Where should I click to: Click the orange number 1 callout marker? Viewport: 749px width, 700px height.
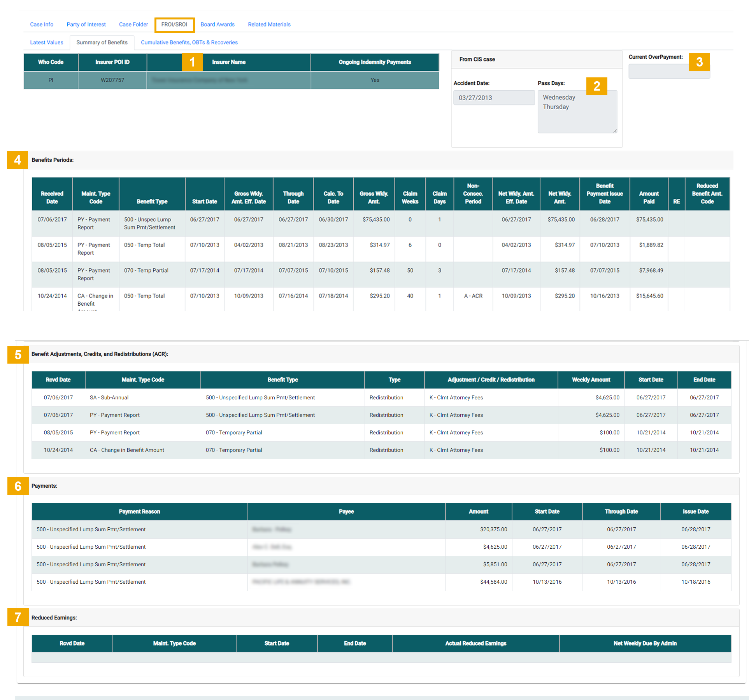pos(192,62)
